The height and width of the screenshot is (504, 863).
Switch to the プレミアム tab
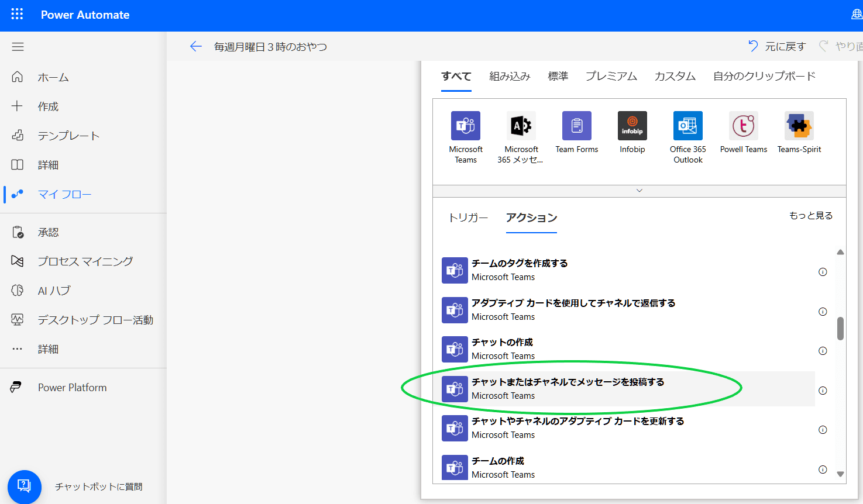pos(611,76)
